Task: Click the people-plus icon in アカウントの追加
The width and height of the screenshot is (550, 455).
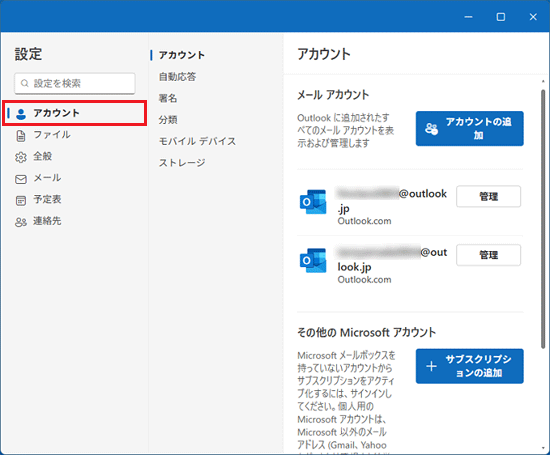Action: 431,129
